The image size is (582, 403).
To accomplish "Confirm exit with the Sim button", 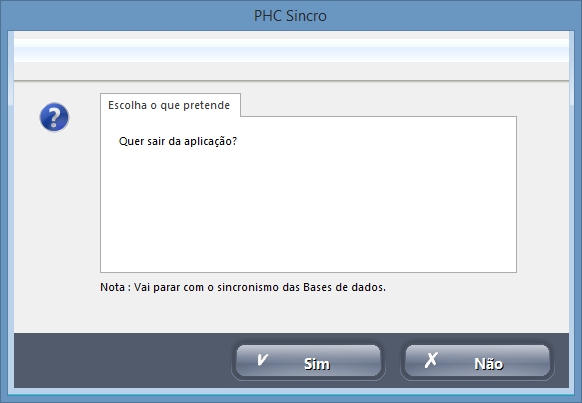I will pyautogui.click(x=308, y=361).
